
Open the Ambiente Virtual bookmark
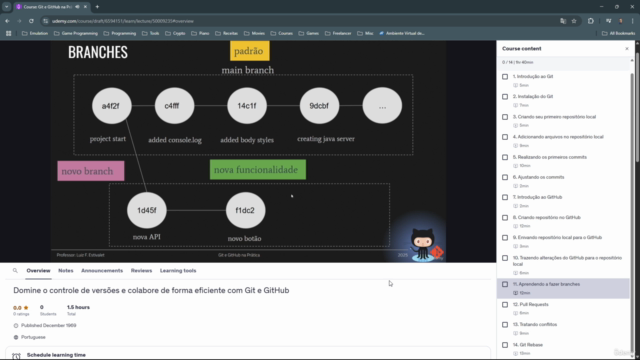tap(402, 33)
